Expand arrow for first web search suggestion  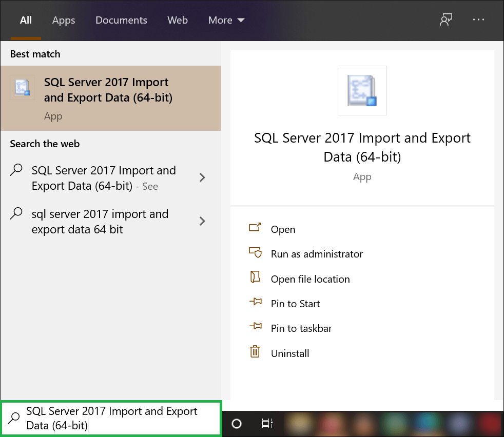coord(202,177)
